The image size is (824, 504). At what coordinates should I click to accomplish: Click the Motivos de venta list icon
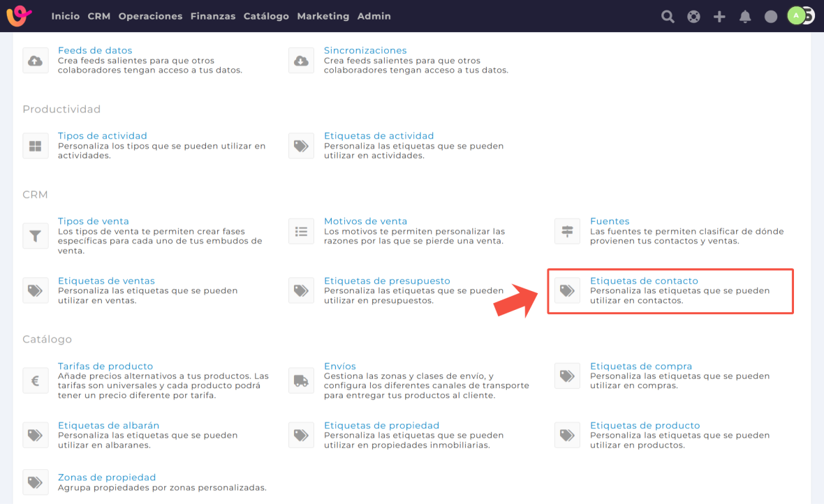point(301,231)
